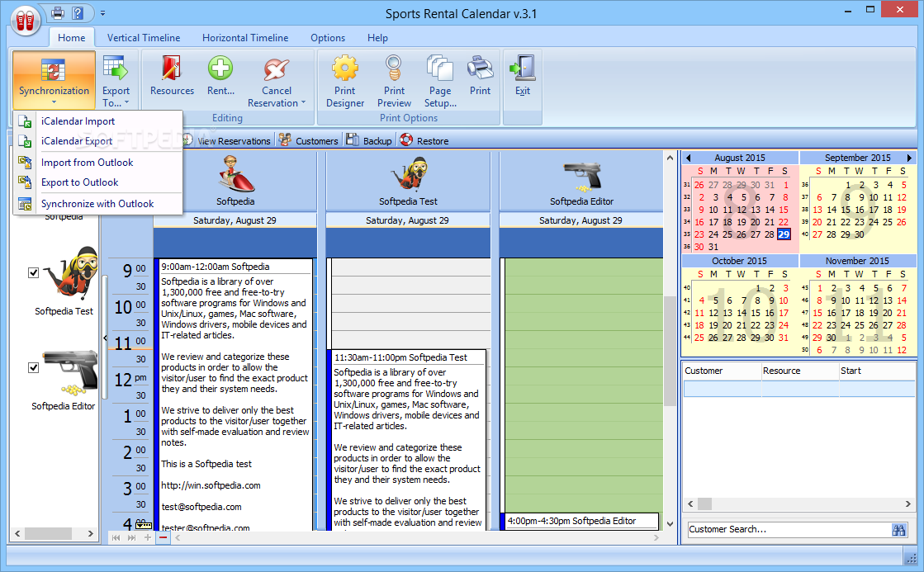Open Vertical Timeline tab
Screen dimensions: 924x572
tap(144, 38)
